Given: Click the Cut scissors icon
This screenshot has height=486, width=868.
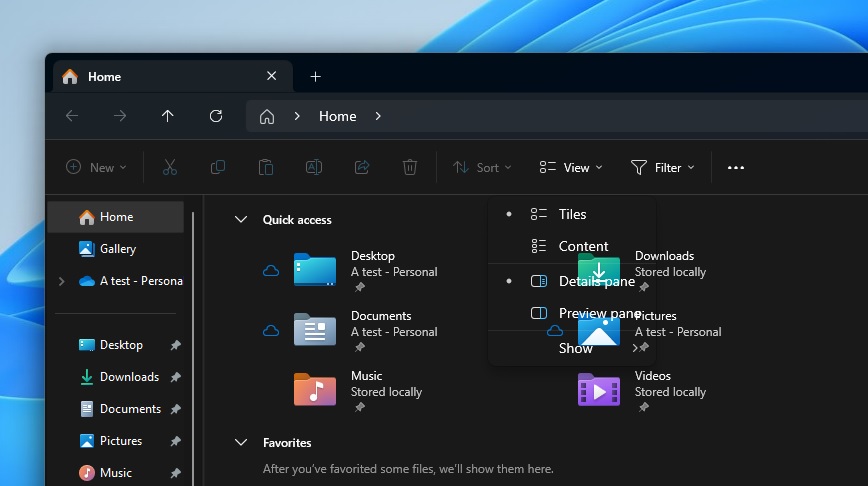Looking at the screenshot, I should pos(169,167).
